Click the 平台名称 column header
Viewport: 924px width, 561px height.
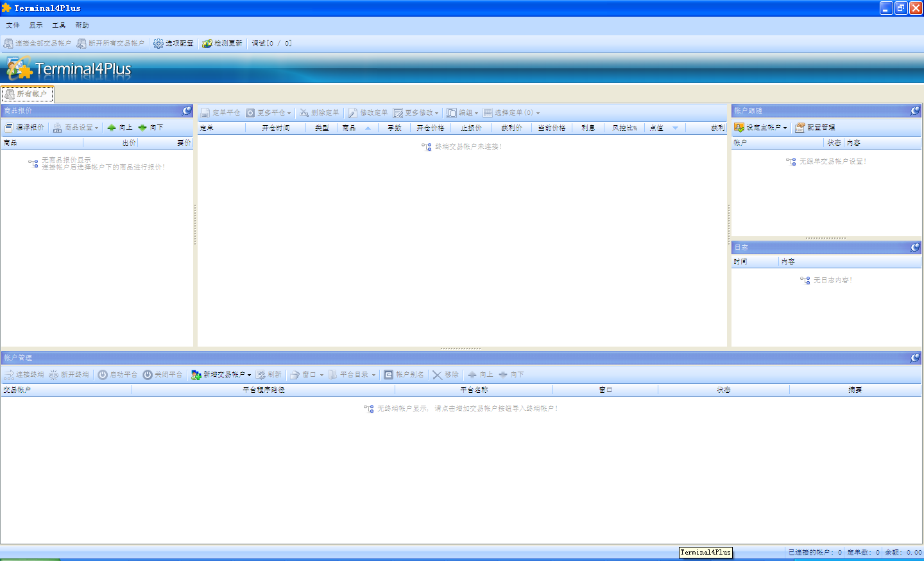point(474,390)
